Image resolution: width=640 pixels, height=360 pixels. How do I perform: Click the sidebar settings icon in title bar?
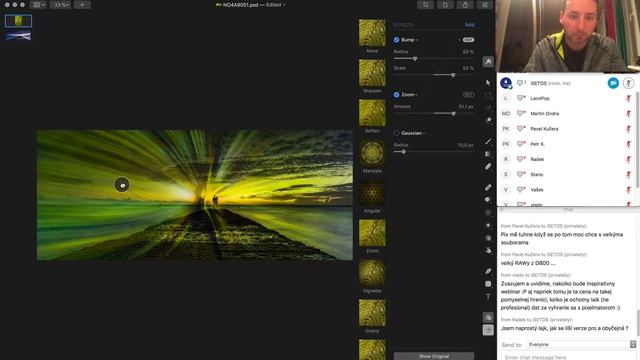point(485,5)
